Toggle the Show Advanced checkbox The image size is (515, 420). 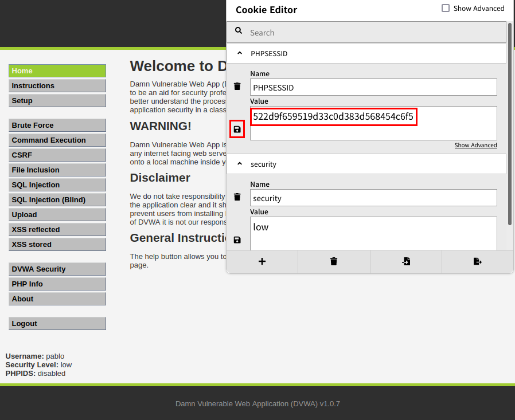(x=446, y=8)
